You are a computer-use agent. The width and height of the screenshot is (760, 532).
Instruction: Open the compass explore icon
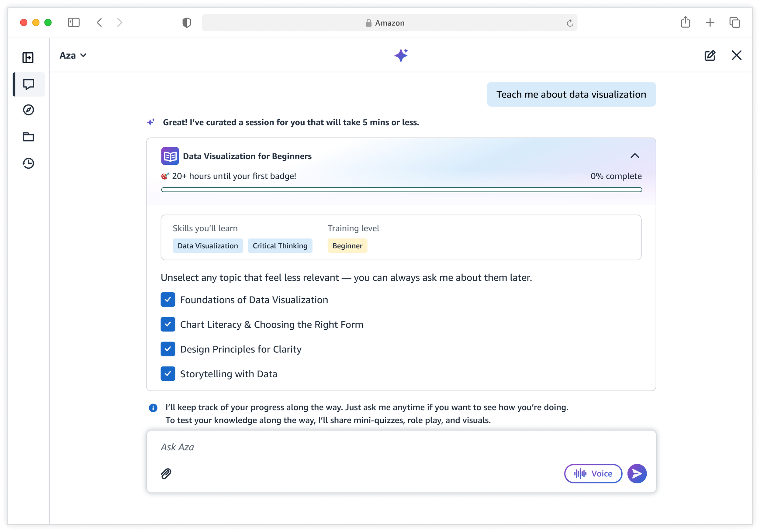29,110
